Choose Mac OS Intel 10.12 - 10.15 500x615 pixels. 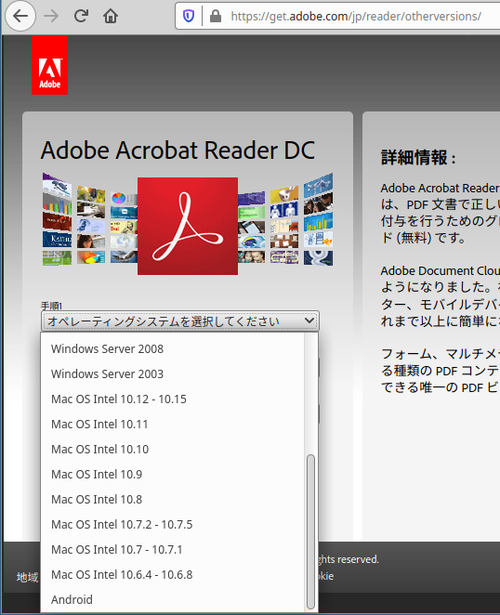coord(173,399)
